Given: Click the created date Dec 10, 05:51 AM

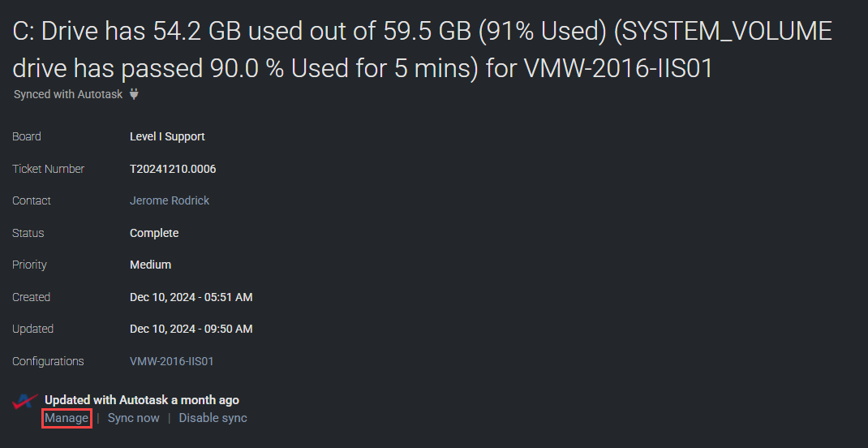Looking at the screenshot, I should pos(191,297).
